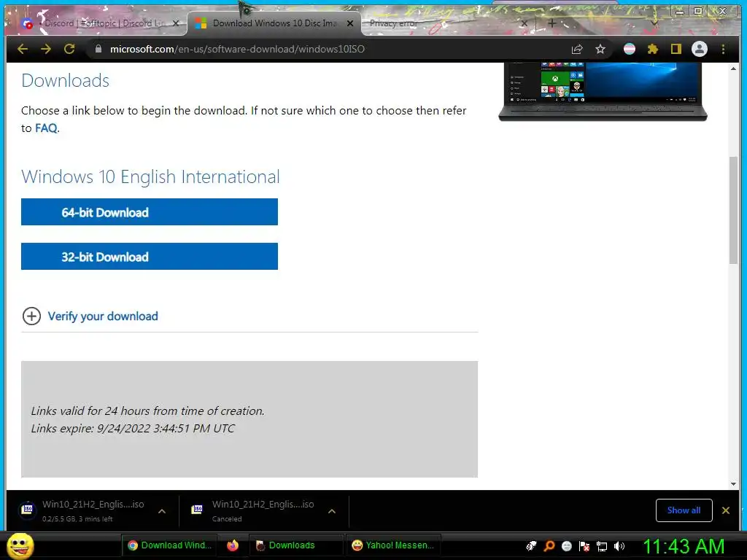Image resolution: width=747 pixels, height=560 pixels.
Task: Click Show all downloads
Action: tap(684, 510)
